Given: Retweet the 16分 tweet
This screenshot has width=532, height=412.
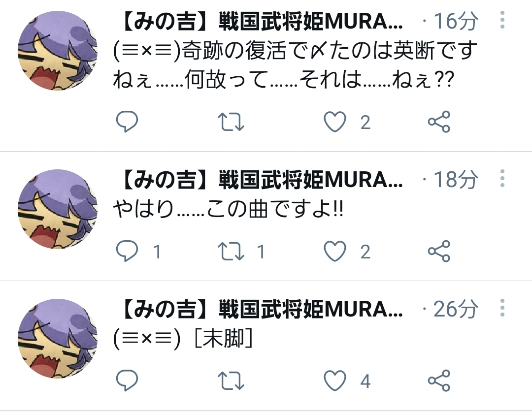Looking at the screenshot, I should (x=231, y=122).
